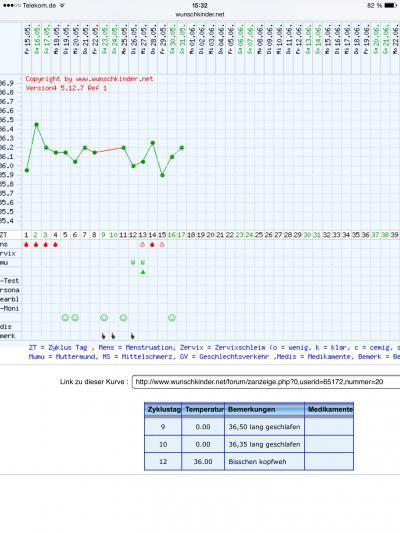Click the red interpolated line between days 8 and 11
This screenshot has width=400, height=533.
pos(109,150)
